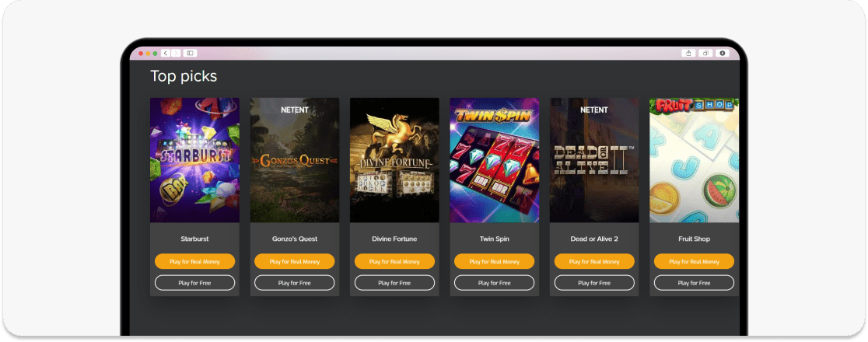868x342 pixels.
Task: Open the Dead or Alive II thumbnail
Action: click(594, 160)
